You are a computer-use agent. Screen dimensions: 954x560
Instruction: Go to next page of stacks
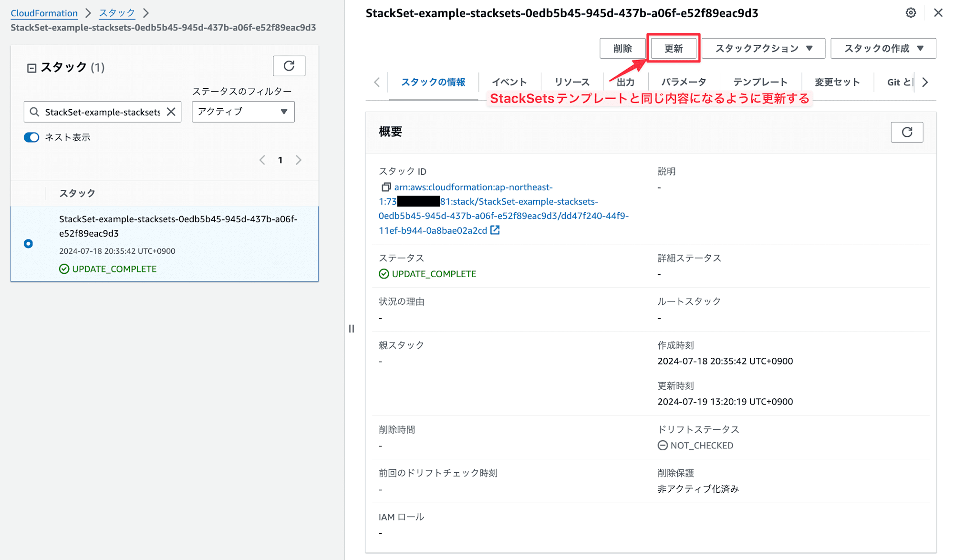tap(299, 160)
